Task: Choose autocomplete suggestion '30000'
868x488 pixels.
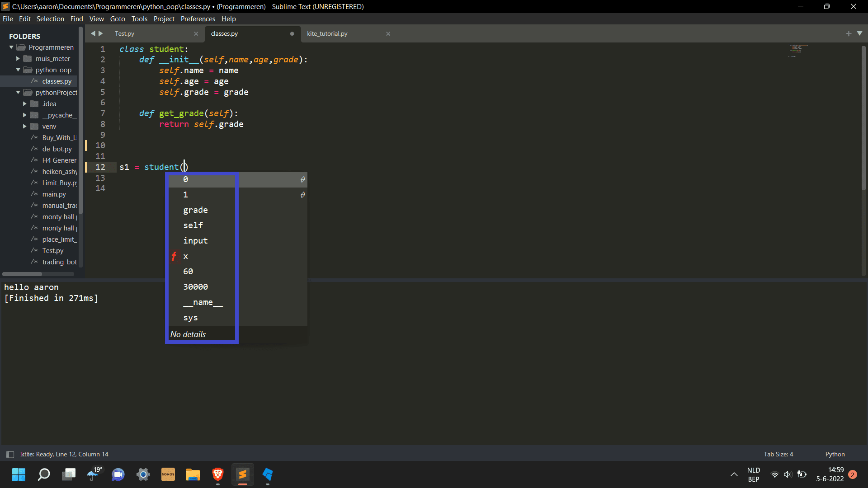Action: (238, 287)
